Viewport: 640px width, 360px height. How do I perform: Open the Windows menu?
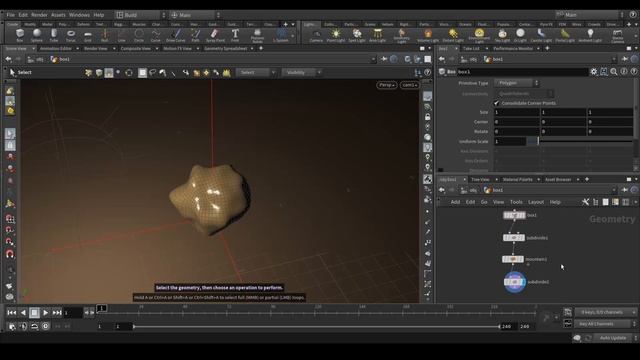point(79,15)
